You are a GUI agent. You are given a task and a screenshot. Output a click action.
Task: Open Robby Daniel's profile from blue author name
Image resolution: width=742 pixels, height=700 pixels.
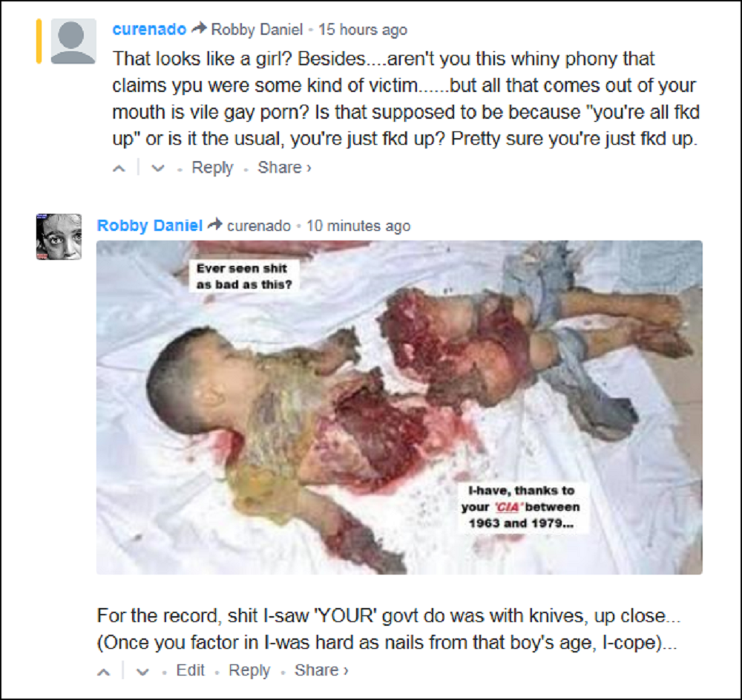[x=150, y=225]
